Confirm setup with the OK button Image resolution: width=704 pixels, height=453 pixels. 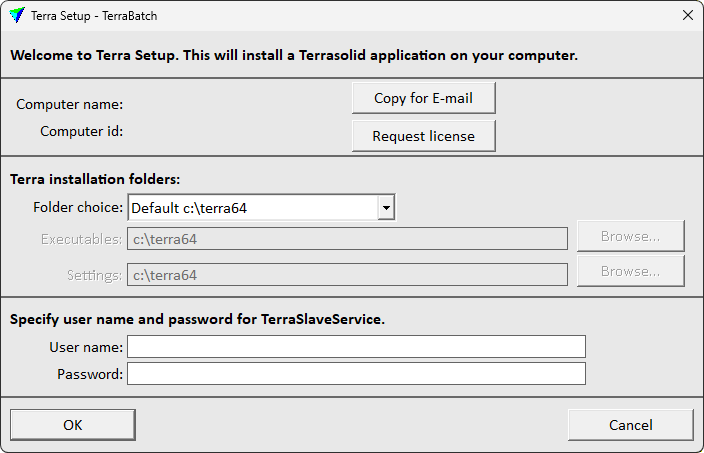(73, 425)
